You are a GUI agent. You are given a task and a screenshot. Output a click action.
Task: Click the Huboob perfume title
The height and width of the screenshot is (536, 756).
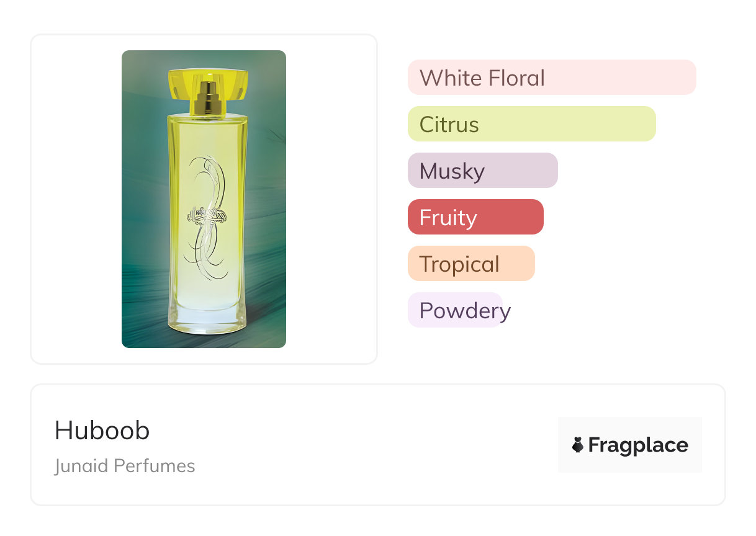tap(102, 431)
